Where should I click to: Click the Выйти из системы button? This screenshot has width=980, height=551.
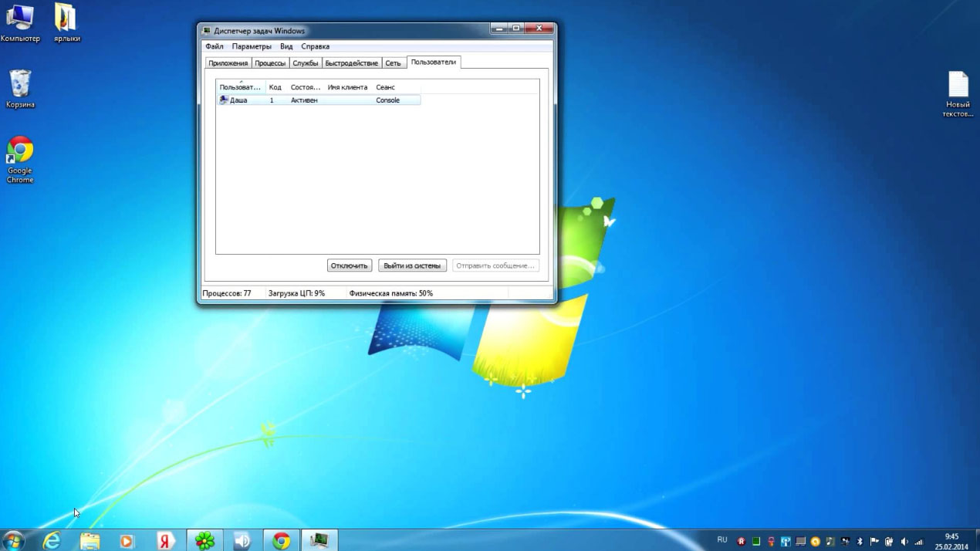coord(412,265)
